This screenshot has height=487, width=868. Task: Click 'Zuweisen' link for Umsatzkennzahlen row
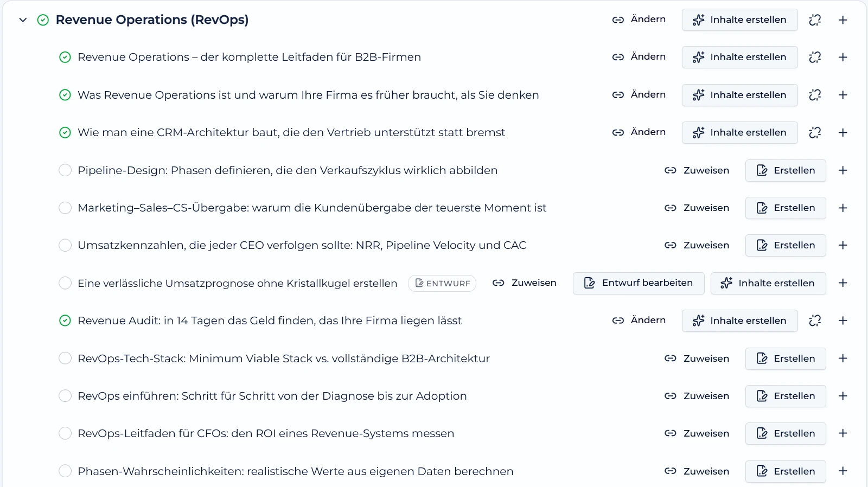(x=697, y=245)
